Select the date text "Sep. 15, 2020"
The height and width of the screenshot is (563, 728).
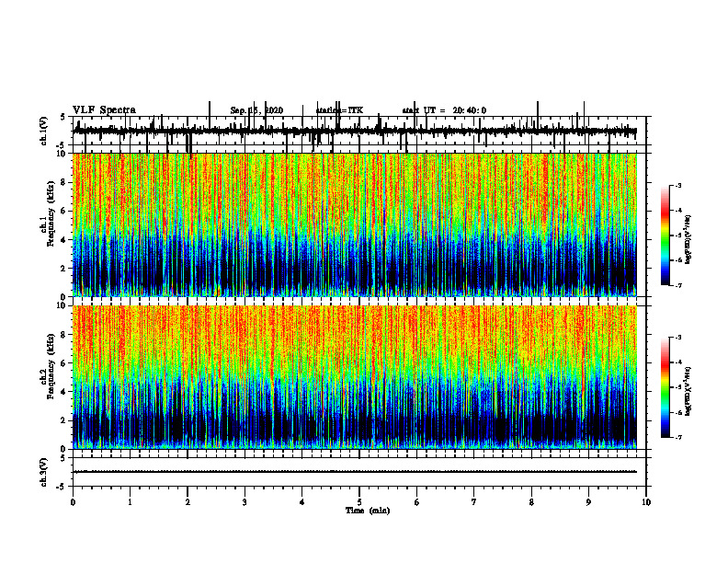[256, 110]
